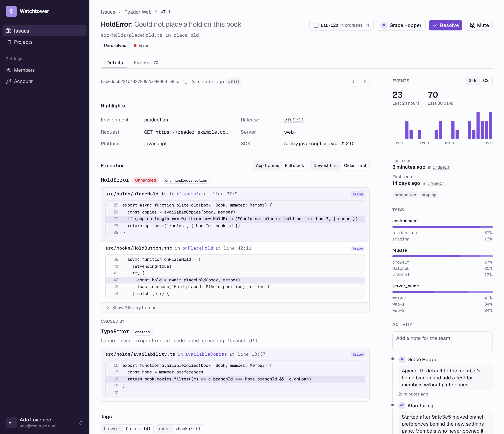The image size is (504, 434).
Task: Open the First seen release c7d9e1f link
Action: pyautogui.click(x=436, y=183)
